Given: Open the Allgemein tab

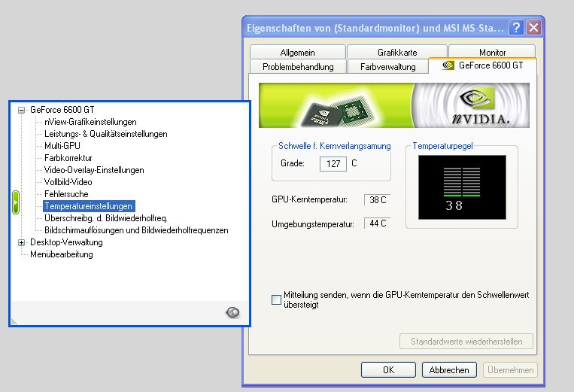Looking at the screenshot, I should (298, 53).
